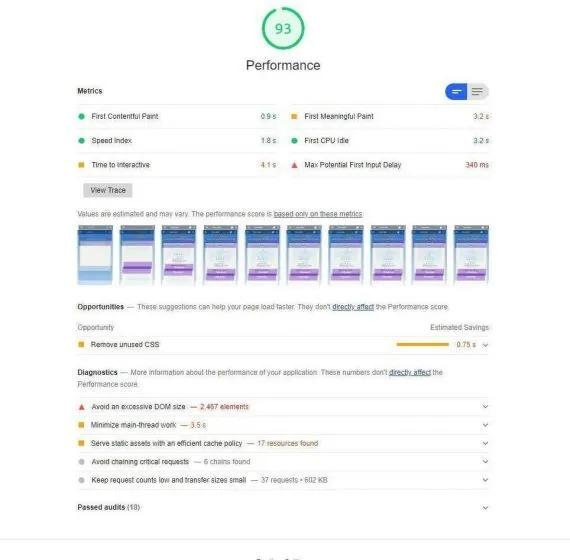Click the Opportunity column header
This screenshot has width=570, height=560.
pos(96,327)
